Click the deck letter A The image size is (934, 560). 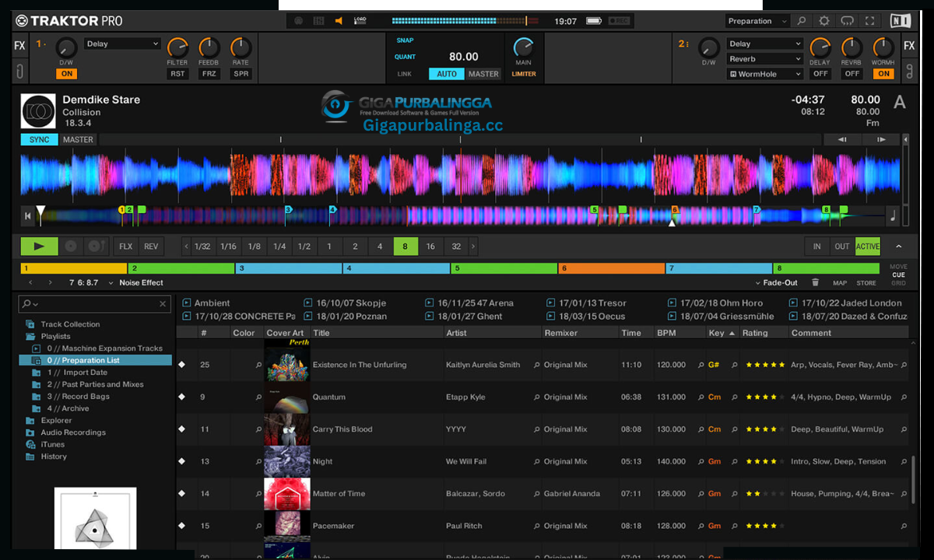[900, 103]
